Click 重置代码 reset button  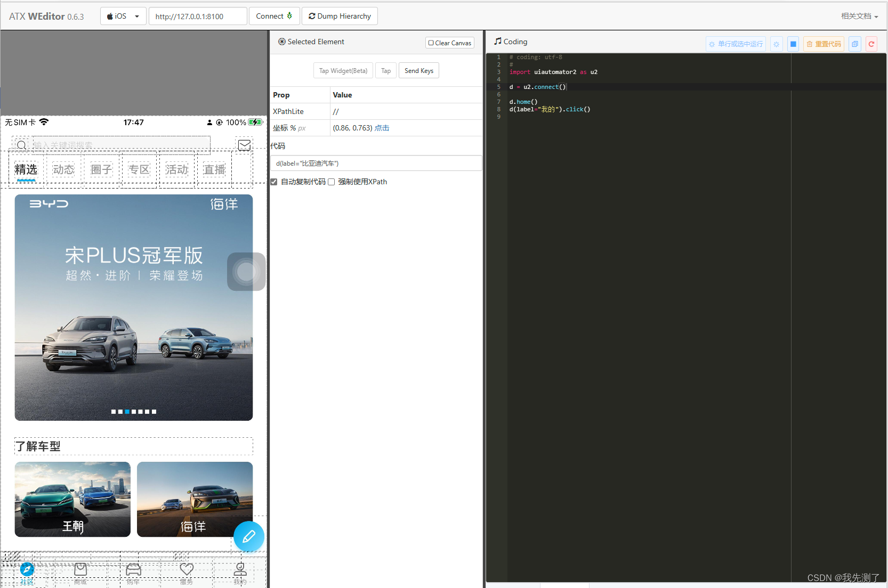coord(824,44)
